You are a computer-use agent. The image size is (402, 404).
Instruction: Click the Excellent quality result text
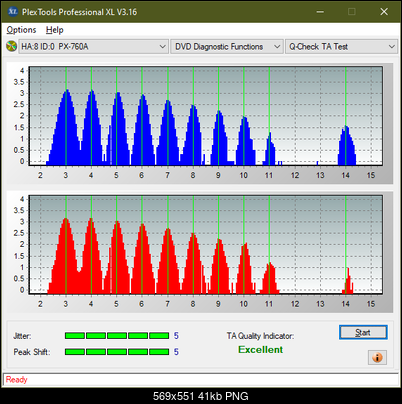(260, 350)
